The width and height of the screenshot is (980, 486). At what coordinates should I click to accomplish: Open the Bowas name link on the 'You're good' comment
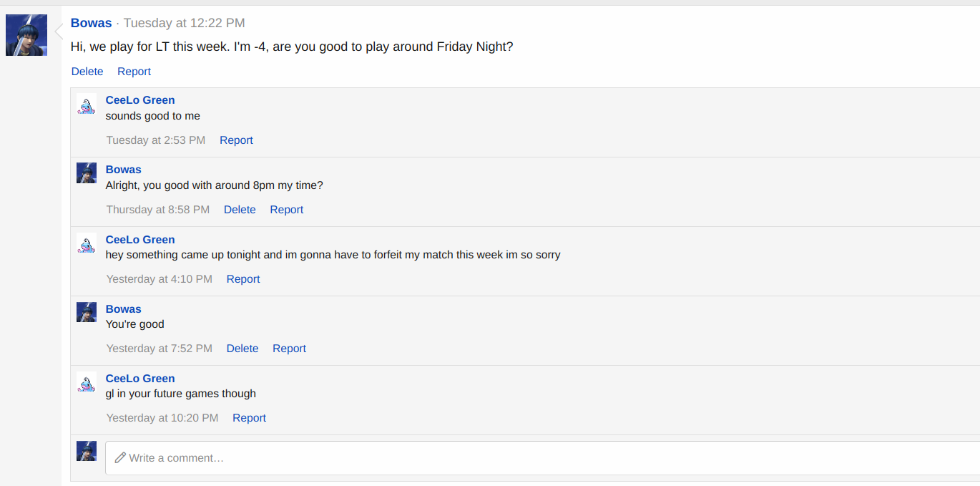[124, 309]
